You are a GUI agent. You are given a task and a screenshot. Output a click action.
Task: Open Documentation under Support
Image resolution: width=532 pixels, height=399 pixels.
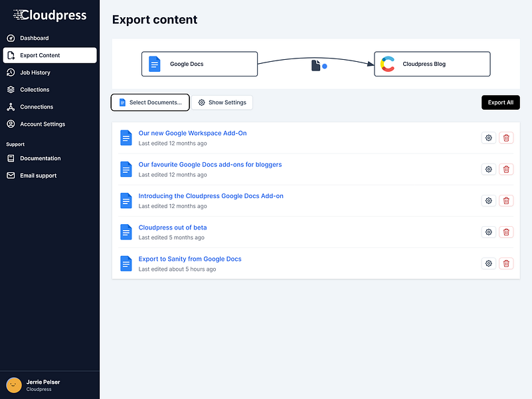point(50,158)
